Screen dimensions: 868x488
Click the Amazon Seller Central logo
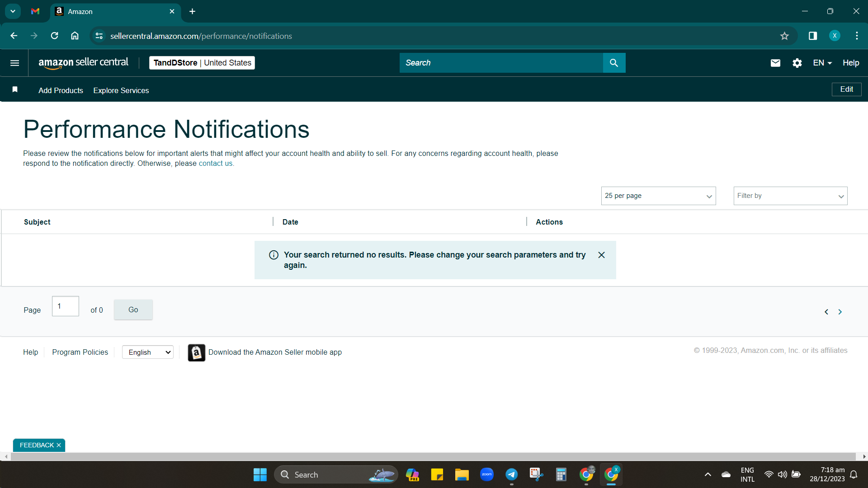pyautogui.click(x=83, y=63)
